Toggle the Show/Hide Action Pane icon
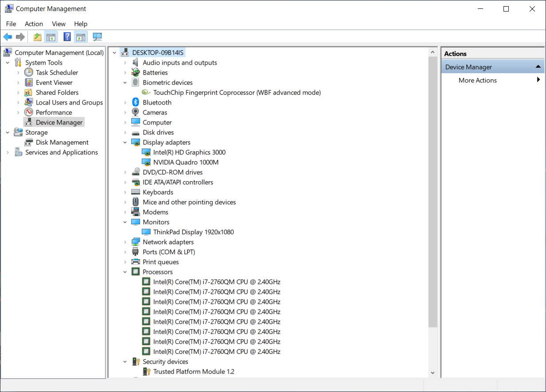546x392 pixels. (x=80, y=37)
